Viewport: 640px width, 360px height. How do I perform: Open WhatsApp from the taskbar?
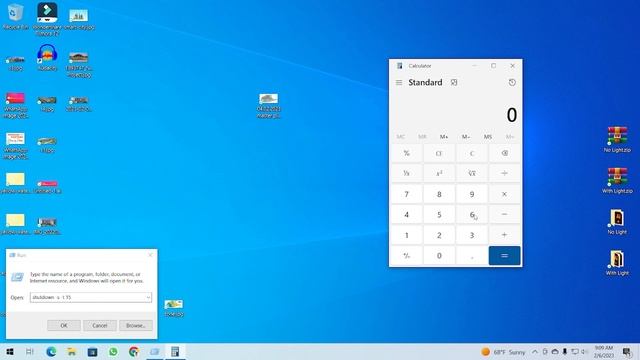pos(113,351)
